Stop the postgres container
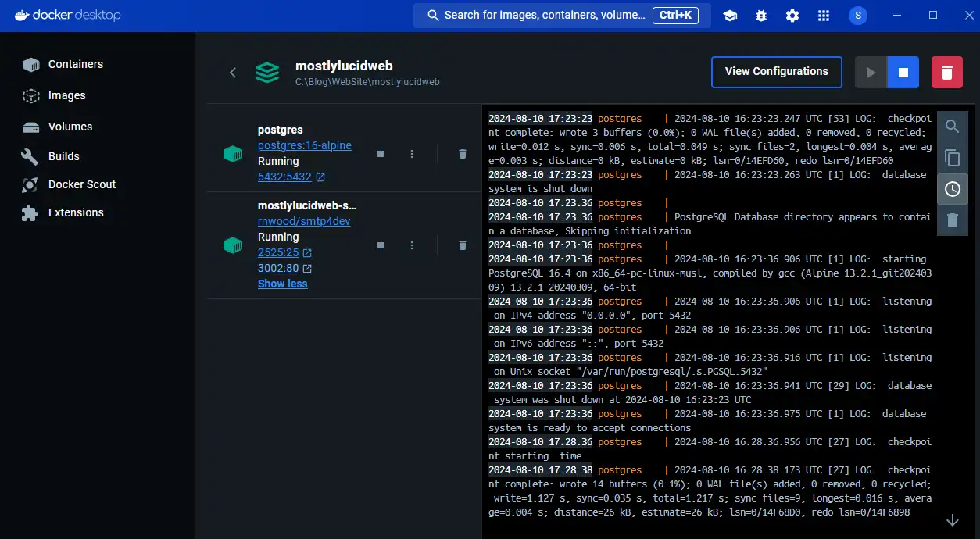The height and width of the screenshot is (539, 980). click(381, 154)
